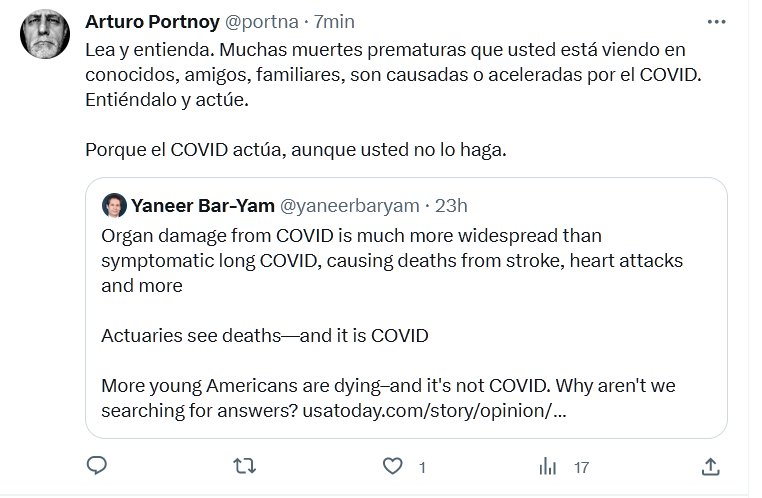Click the like count number 1
Viewport: 762px width, 498px height.
tap(422, 467)
